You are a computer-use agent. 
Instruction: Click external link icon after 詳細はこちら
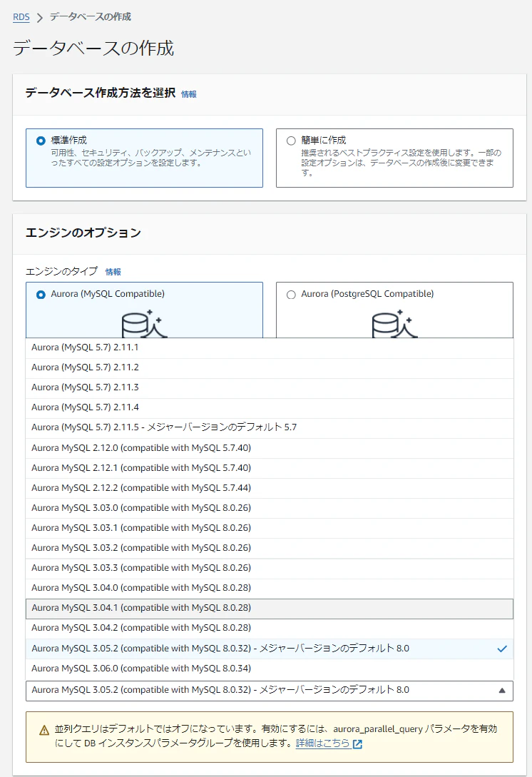(357, 744)
